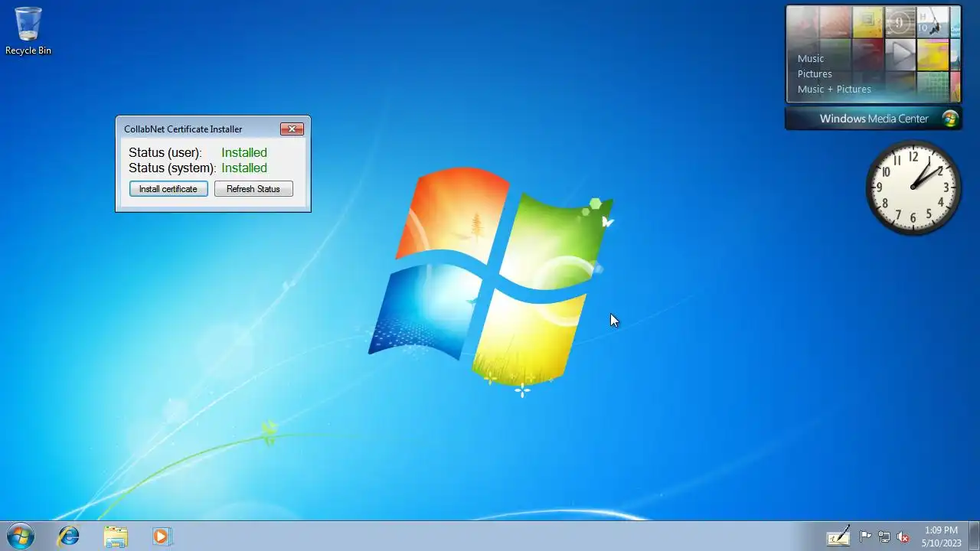The image size is (980, 551).
Task: Select Music in the Media Center gadget
Action: [811, 58]
